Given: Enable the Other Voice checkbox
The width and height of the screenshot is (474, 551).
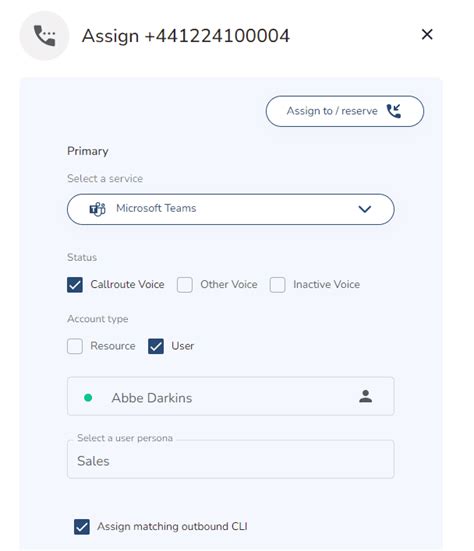Looking at the screenshot, I should [185, 285].
